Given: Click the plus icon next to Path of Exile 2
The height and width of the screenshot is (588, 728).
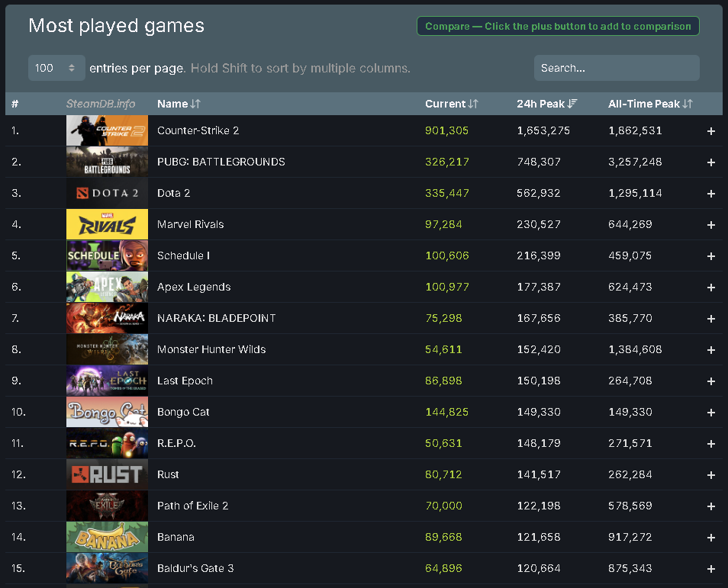Looking at the screenshot, I should (x=710, y=506).
